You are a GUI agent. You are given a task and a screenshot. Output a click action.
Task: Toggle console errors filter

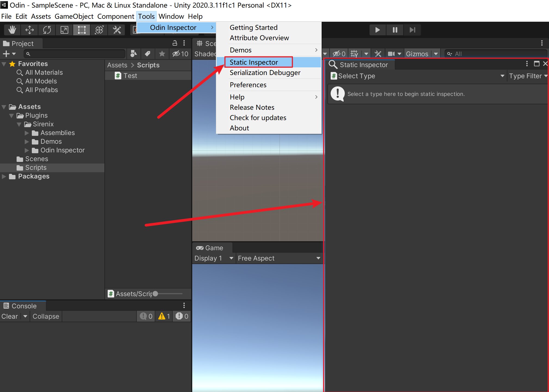click(x=182, y=316)
